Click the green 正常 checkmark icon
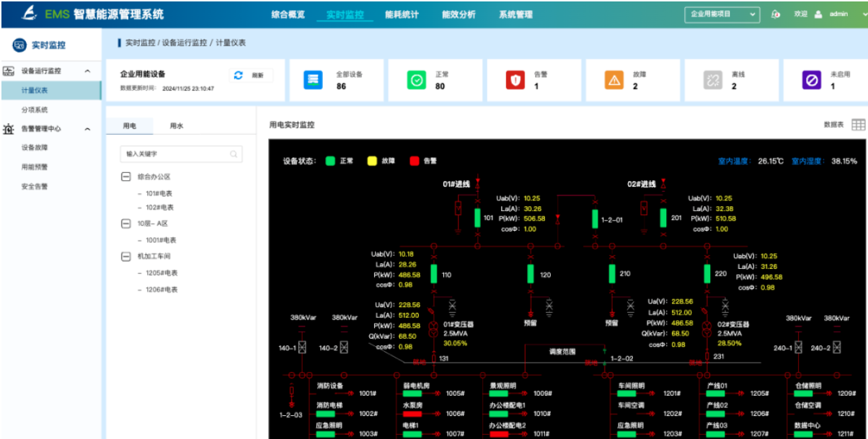Image resolution: width=868 pixels, height=439 pixels. pos(416,80)
